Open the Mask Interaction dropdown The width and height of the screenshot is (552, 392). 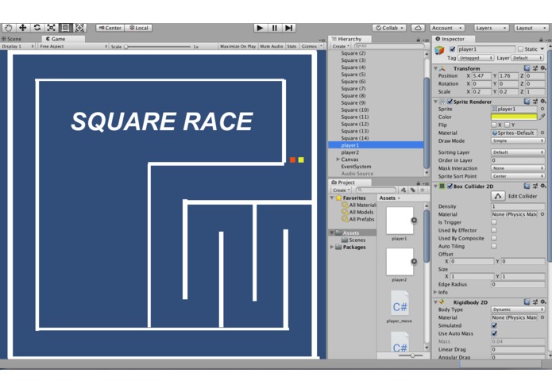tap(518, 168)
